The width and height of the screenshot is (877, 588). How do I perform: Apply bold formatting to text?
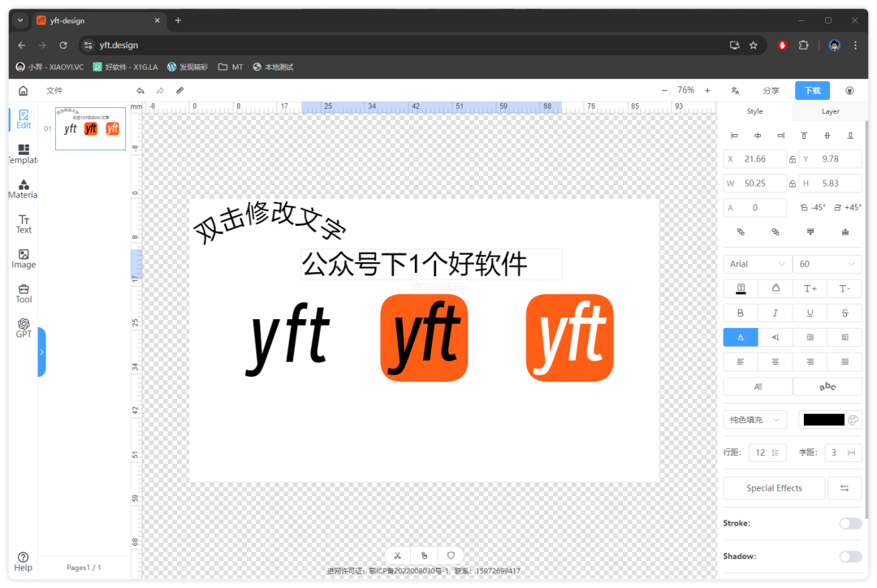coord(740,313)
